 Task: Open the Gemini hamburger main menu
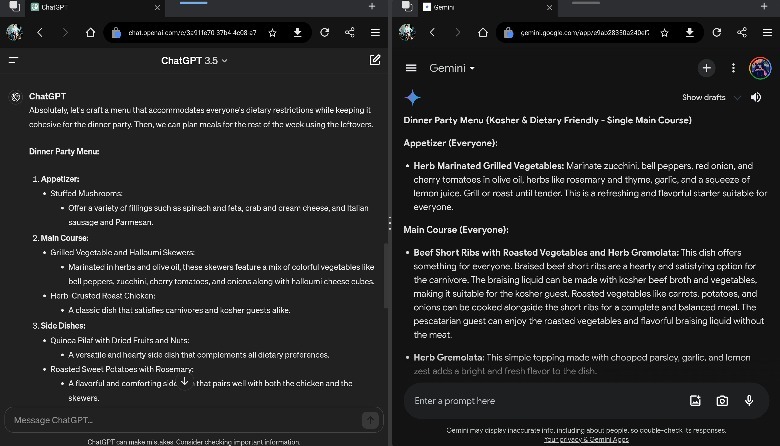pyautogui.click(x=411, y=68)
